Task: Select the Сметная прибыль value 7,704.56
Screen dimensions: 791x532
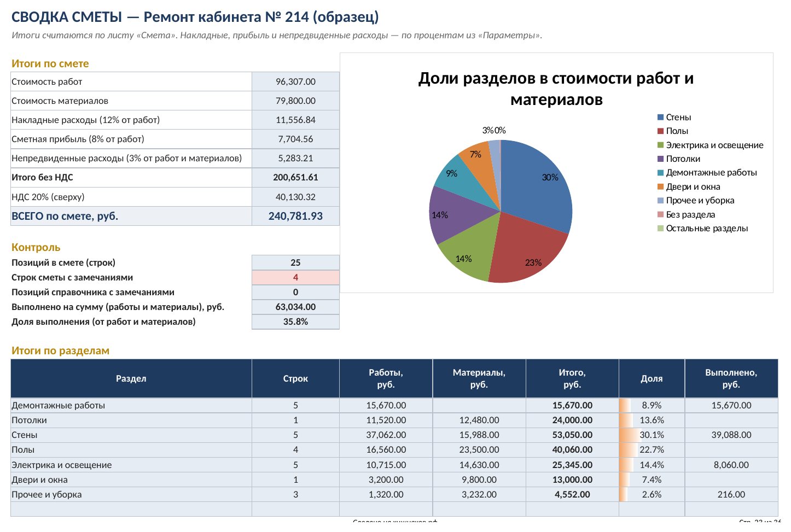Action: [295, 139]
